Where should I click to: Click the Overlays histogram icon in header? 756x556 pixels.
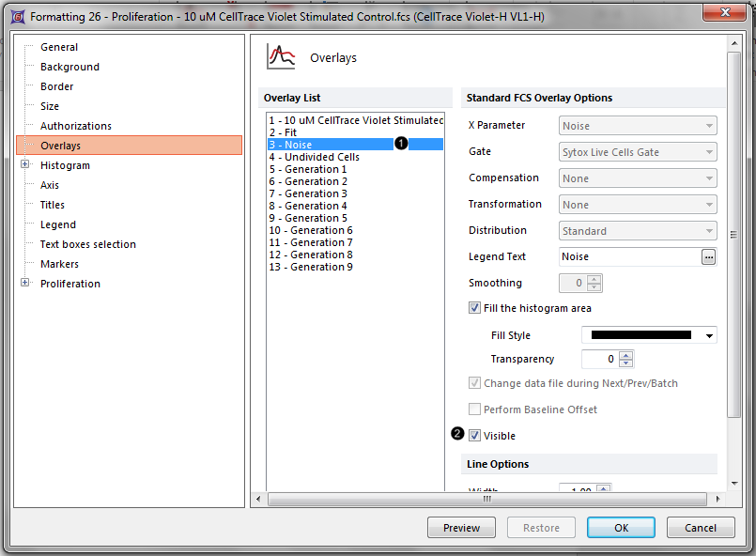tap(281, 57)
